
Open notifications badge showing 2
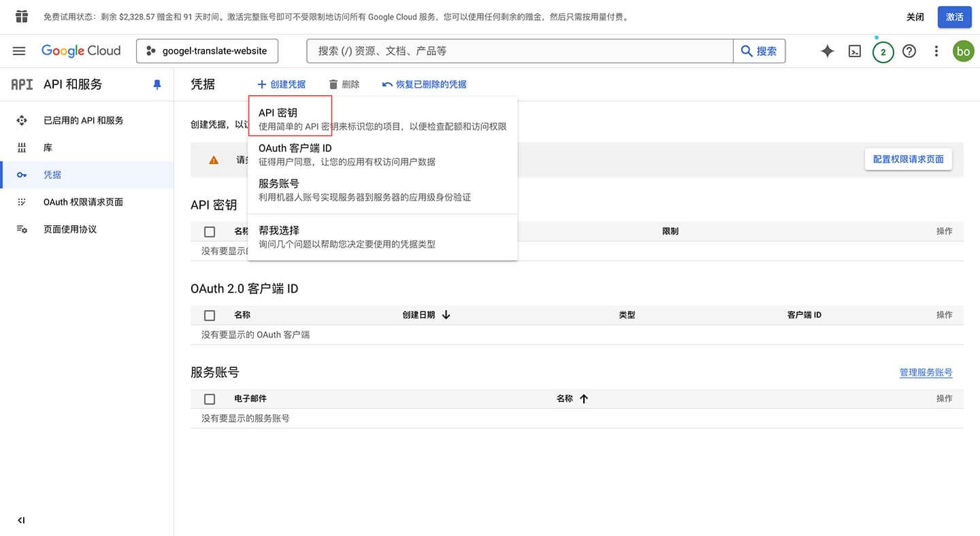click(x=883, y=52)
